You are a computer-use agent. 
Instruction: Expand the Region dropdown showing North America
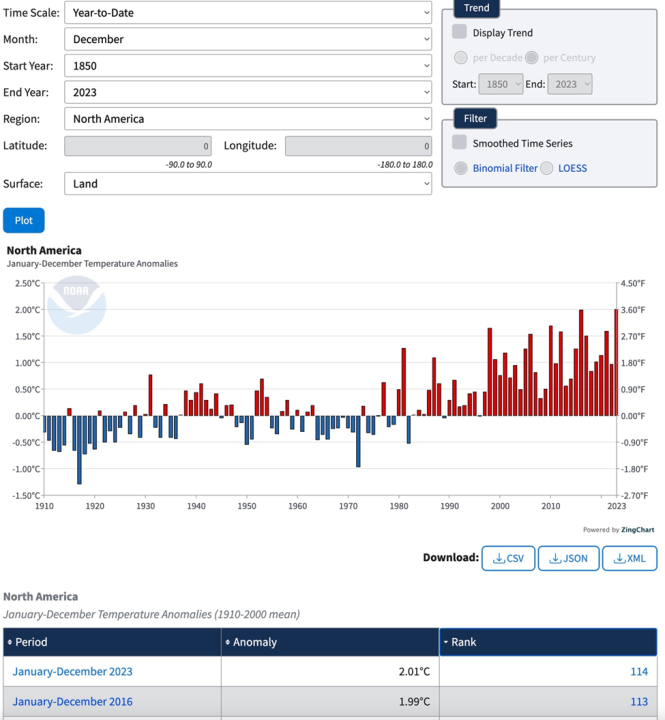(248, 118)
